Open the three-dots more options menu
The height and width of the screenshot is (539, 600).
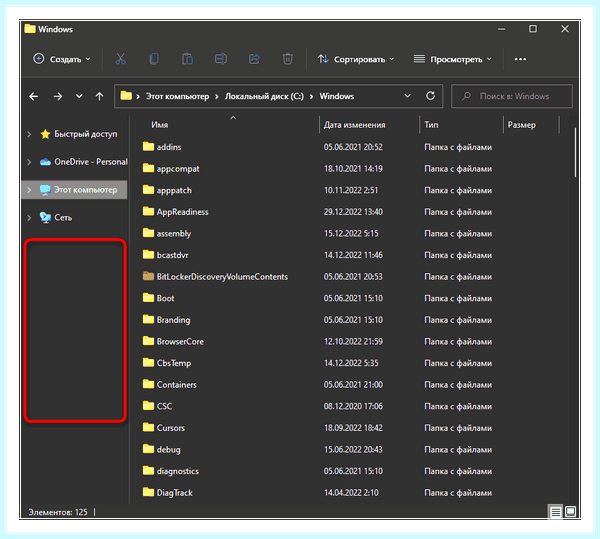tap(520, 59)
